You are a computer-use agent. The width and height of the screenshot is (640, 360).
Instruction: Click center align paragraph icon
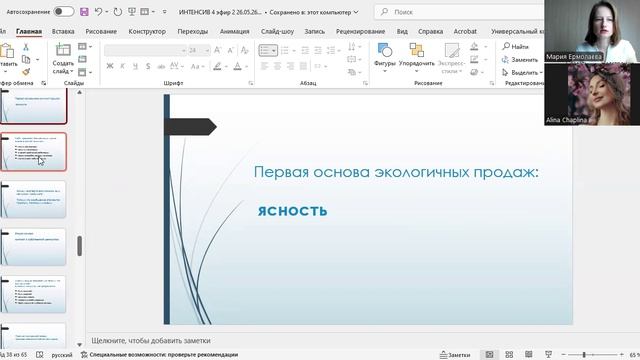click(278, 66)
